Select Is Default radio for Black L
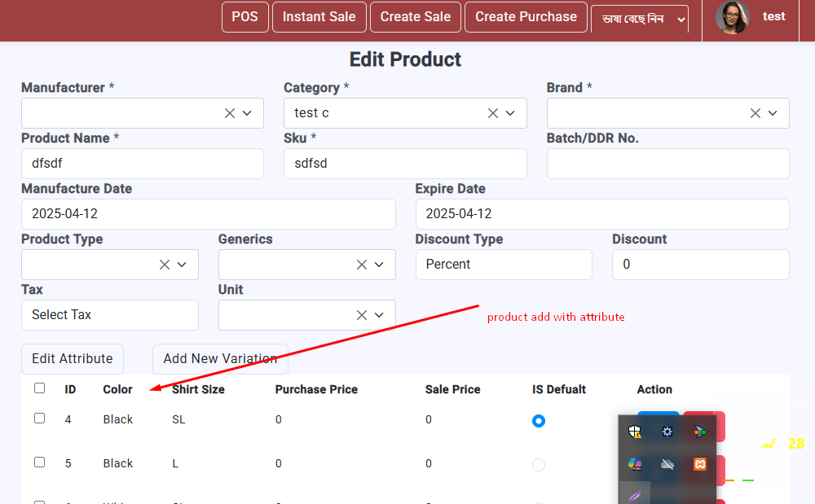Viewport: 815px width, 504px height. pyautogui.click(x=539, y=465)
